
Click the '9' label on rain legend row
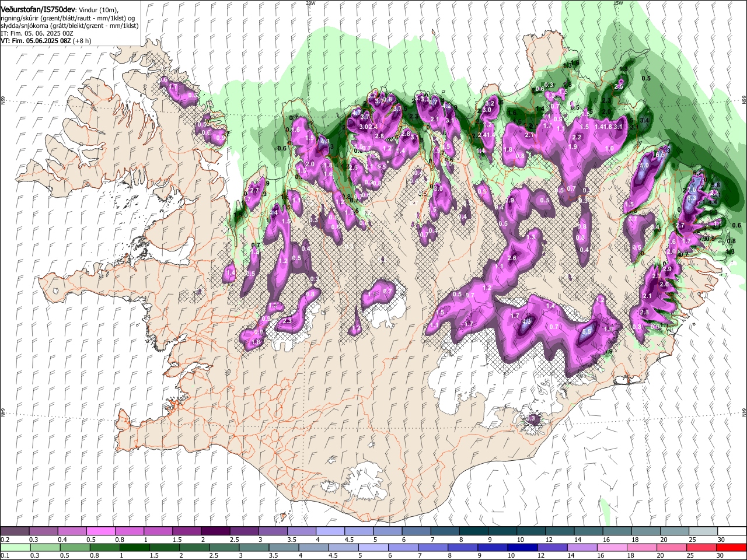[x=480, y=555]
